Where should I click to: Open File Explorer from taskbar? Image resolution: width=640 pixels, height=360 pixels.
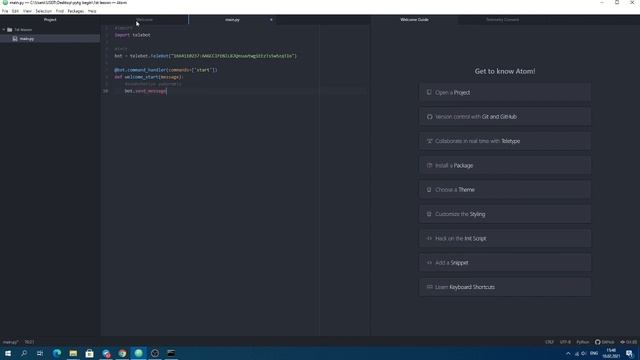pyautogui.click(x=73, y=353)
